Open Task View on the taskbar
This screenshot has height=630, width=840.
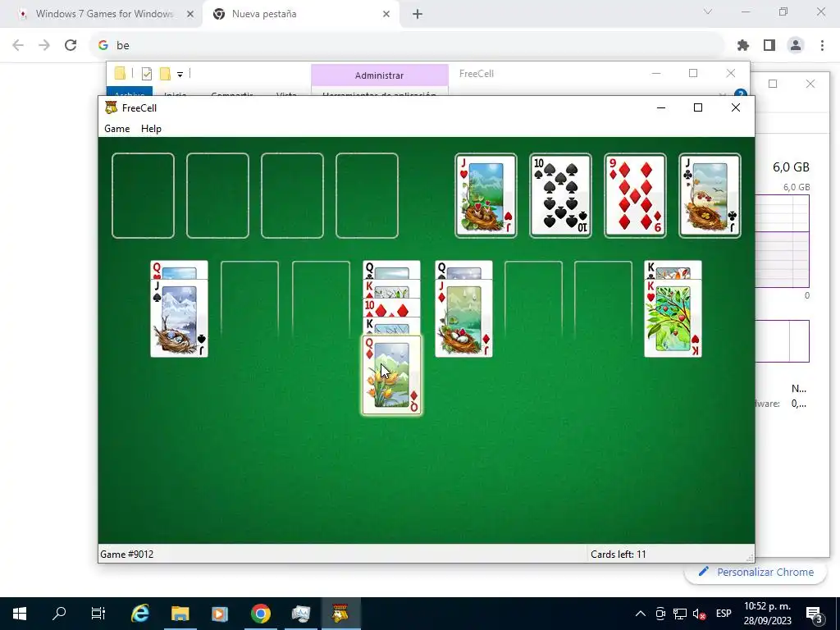[x=98, y=614]
